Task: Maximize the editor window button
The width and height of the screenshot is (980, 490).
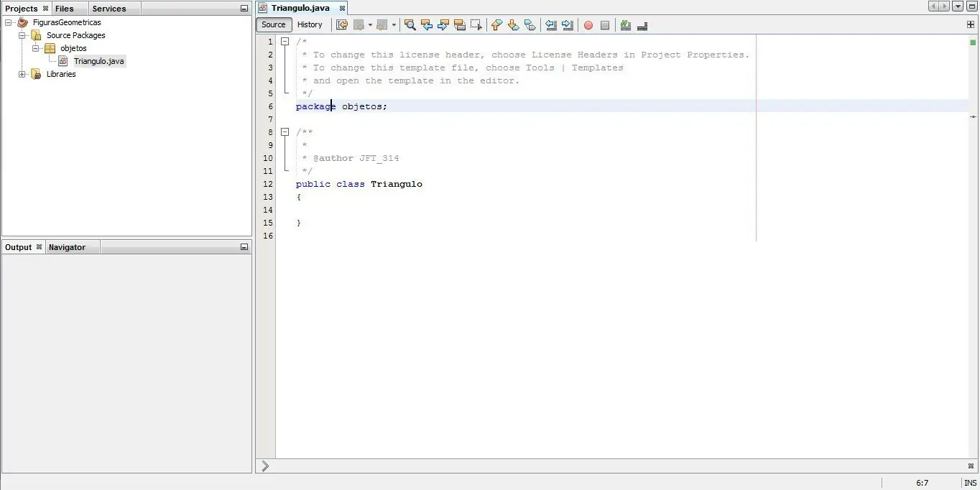Action: point(972,6)
